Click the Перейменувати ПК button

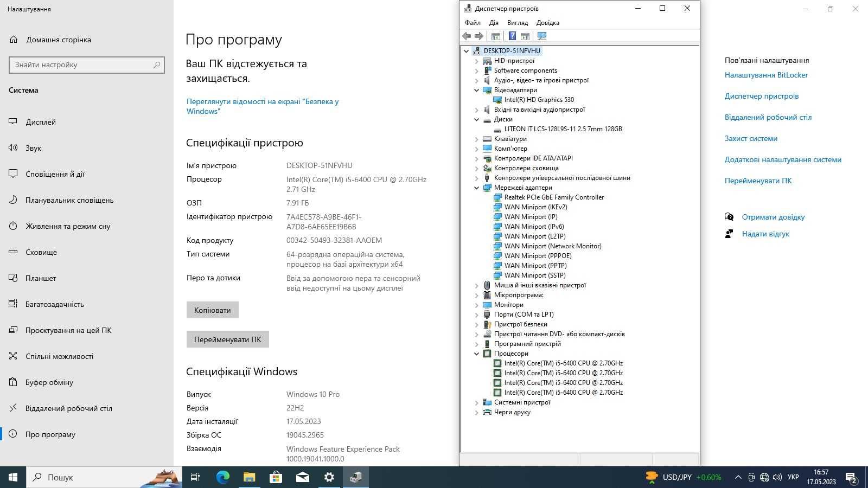(228, 339)
